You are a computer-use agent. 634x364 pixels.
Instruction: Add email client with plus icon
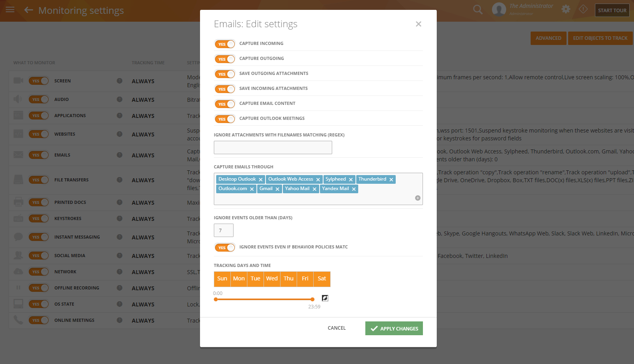click(418, 198)
